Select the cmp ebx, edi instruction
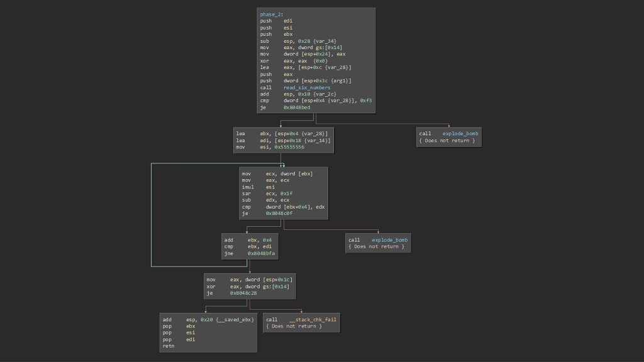The height and width of the screenshot is (362, 644). point(249,246)
